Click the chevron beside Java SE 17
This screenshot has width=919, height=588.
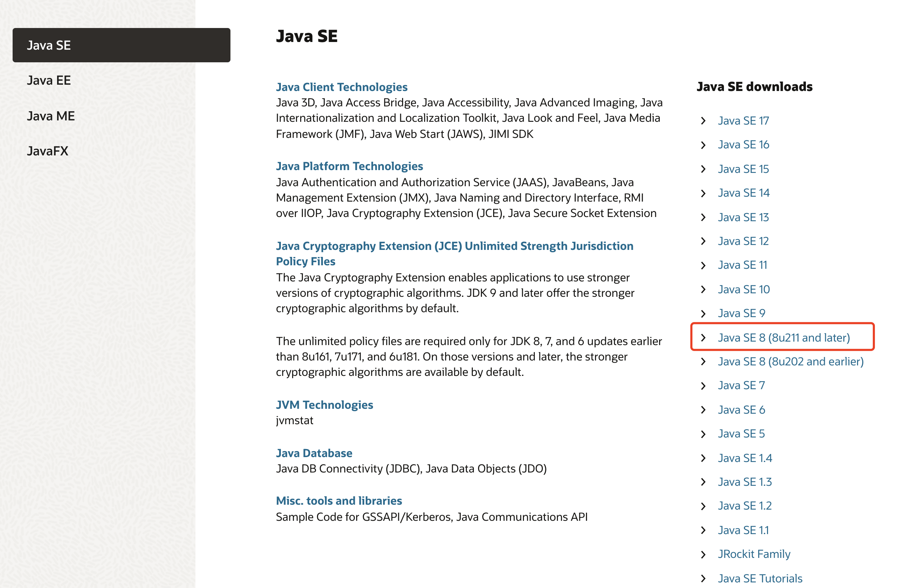tap(703, 121)
